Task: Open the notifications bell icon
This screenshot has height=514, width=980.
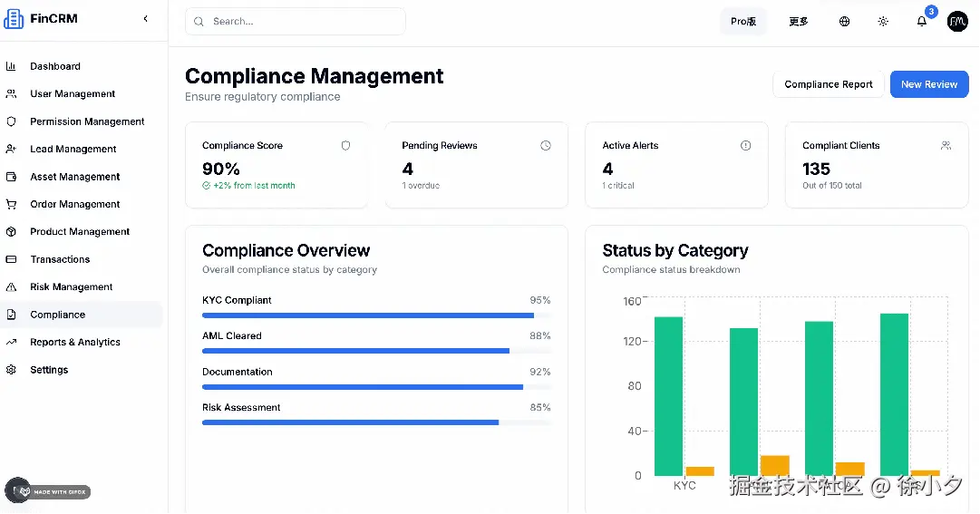Action: (922, 21)
